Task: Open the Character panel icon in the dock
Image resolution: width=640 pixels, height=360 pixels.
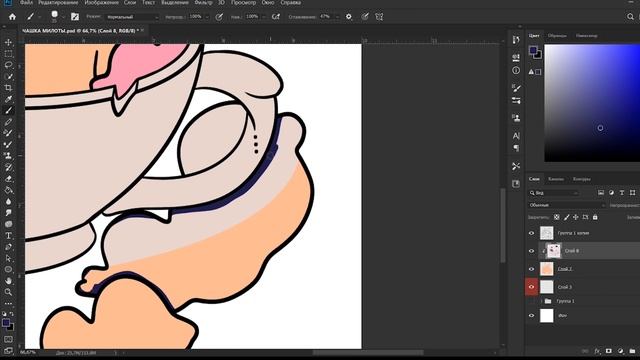Action: [516, 136]
